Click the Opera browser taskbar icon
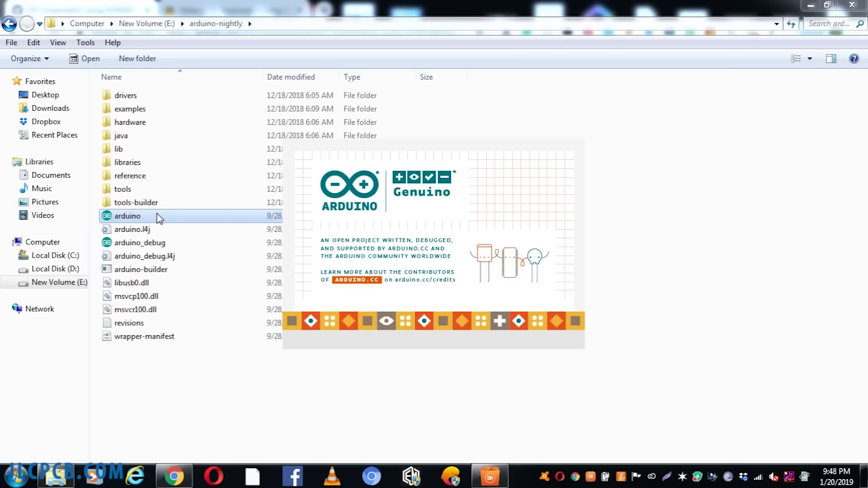Viewport: 868px width, 488px height. point(213,476)
